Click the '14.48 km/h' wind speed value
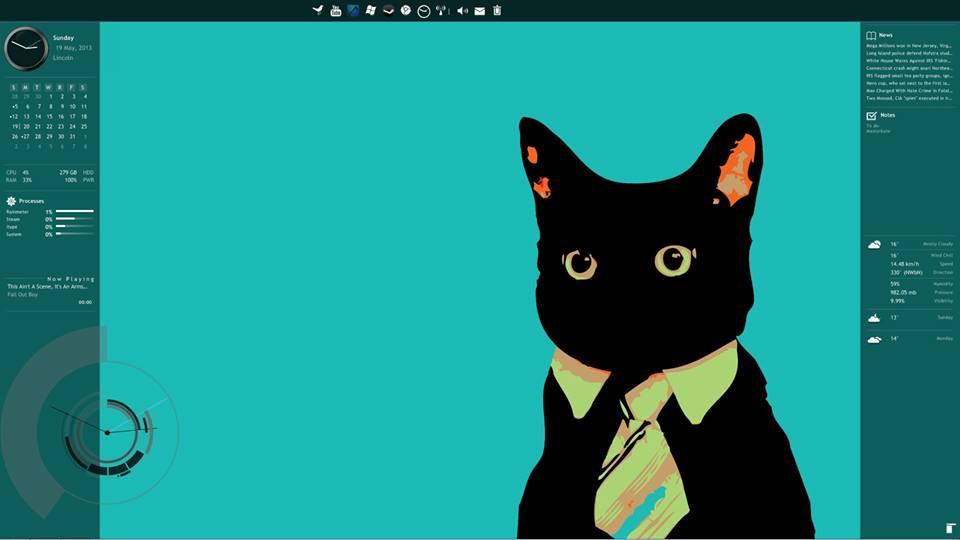Image resolution: width=960 pixels, height=540 pixels. [x=904, y=264]
